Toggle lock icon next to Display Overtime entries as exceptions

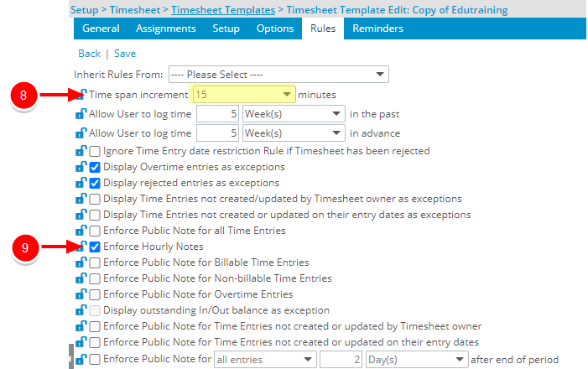[x=81, y=167]
